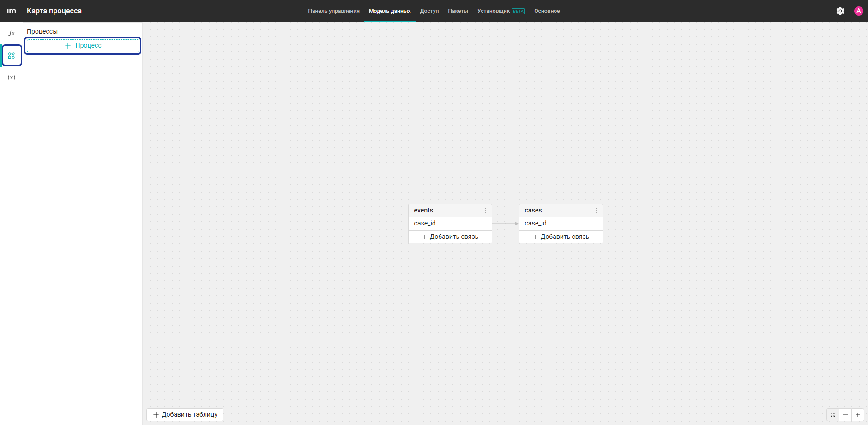Zoom out of the canvas
Viewport: 868px width, 425px height.
845,415
